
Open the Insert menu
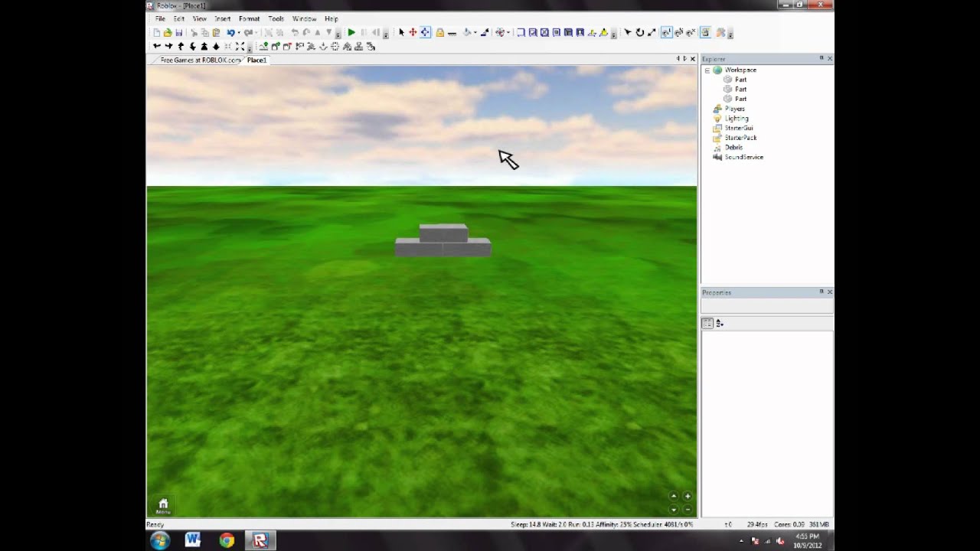pos(223,18)
